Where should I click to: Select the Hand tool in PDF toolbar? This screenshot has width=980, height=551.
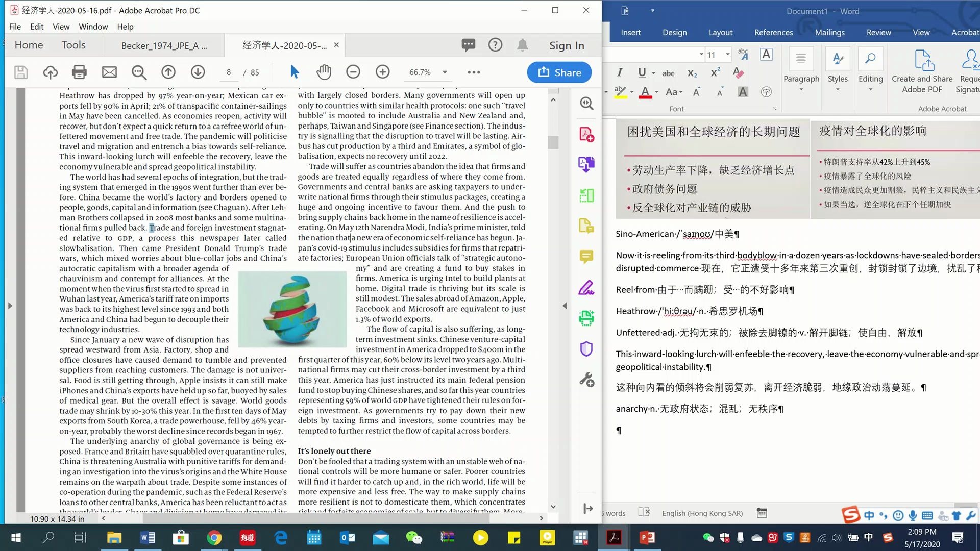pyautogui.click(x=324, y=72)
